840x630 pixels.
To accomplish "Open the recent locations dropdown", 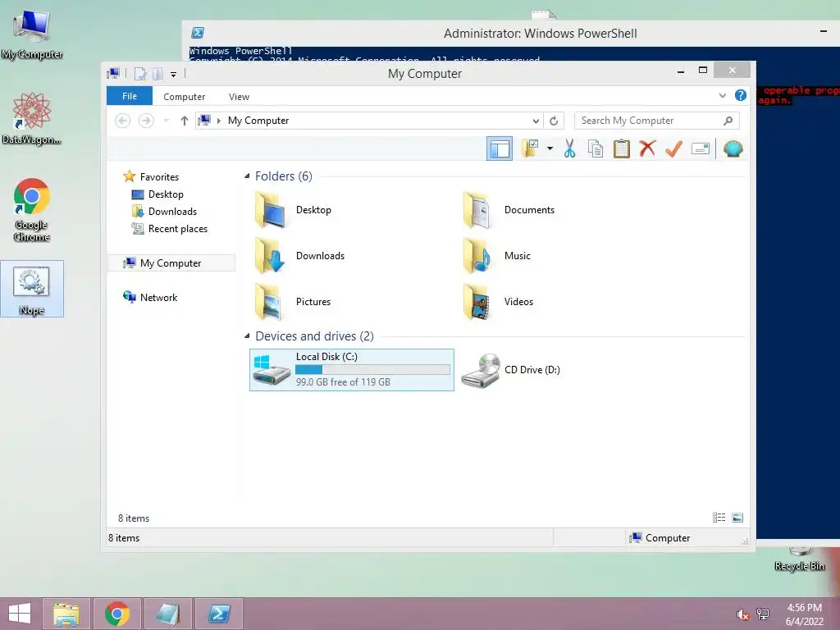I will 166,121.
